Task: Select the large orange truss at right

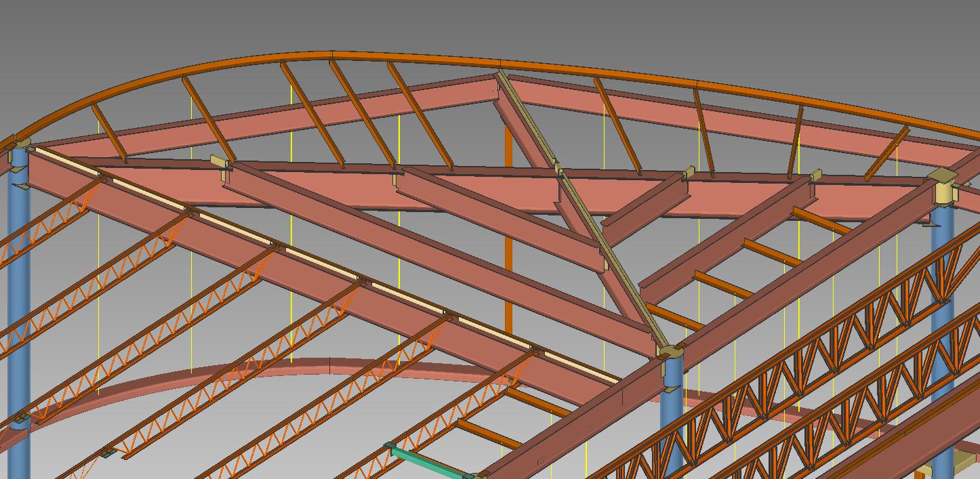Action: (x=813, y=366)
